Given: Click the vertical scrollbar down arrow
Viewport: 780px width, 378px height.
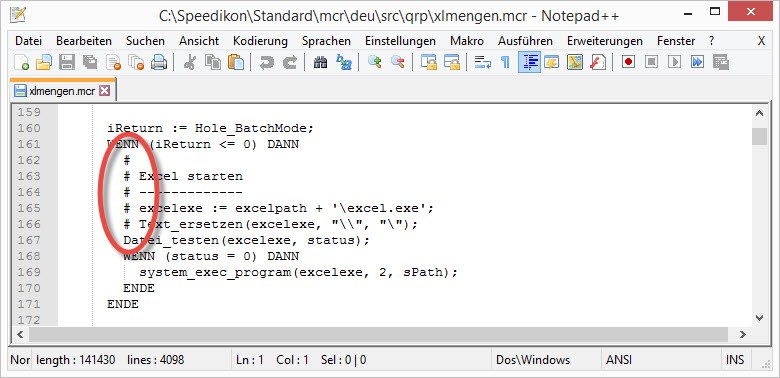Looking at the screenshot, I should click(x=759, y=317).
